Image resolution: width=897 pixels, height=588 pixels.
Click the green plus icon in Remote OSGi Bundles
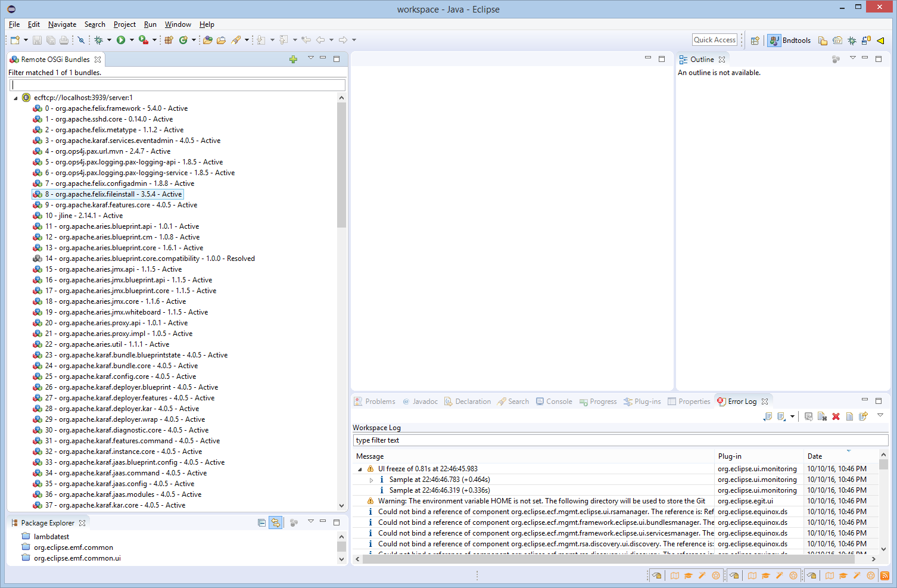click(293, 59)
